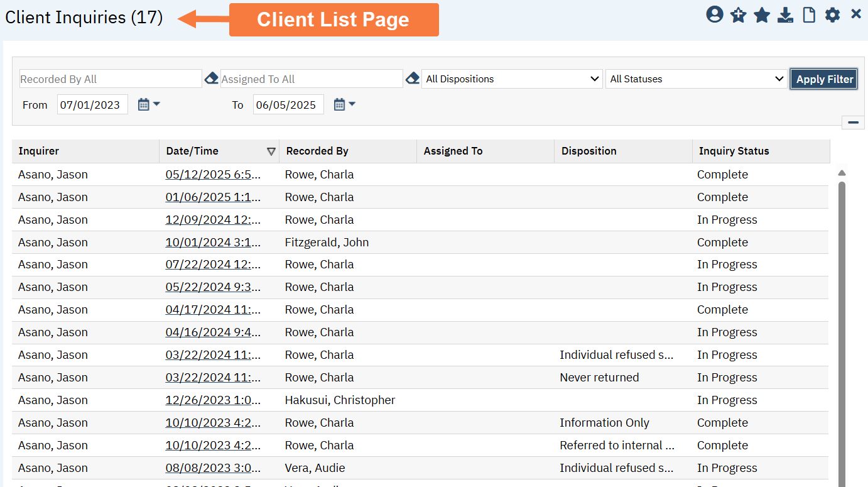Add this page to favorites

click(x=738, y=14)
